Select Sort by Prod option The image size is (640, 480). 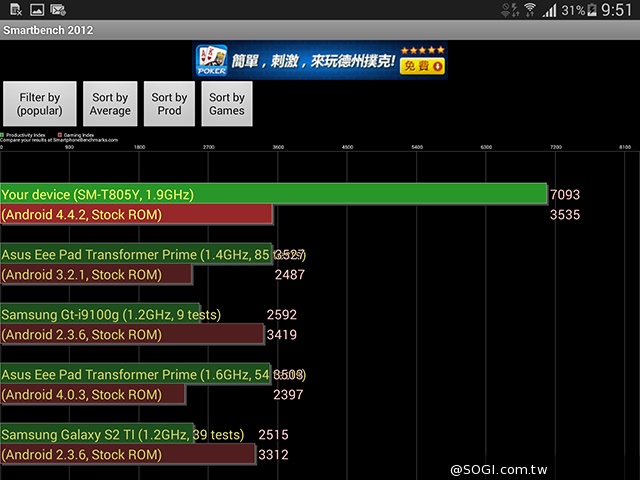pyautogui.click(x=169, y=104)
